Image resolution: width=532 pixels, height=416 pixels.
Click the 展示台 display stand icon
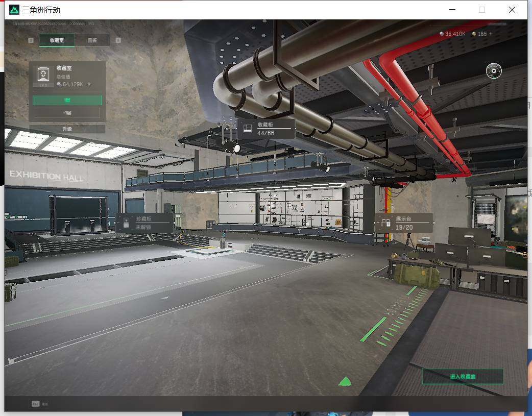(386, 223)
